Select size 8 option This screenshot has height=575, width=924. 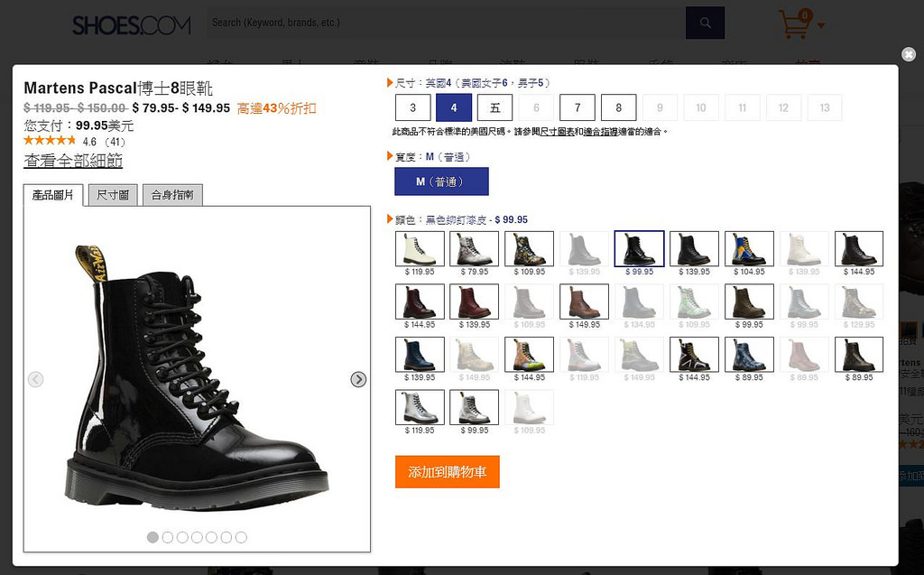point(618,107)
